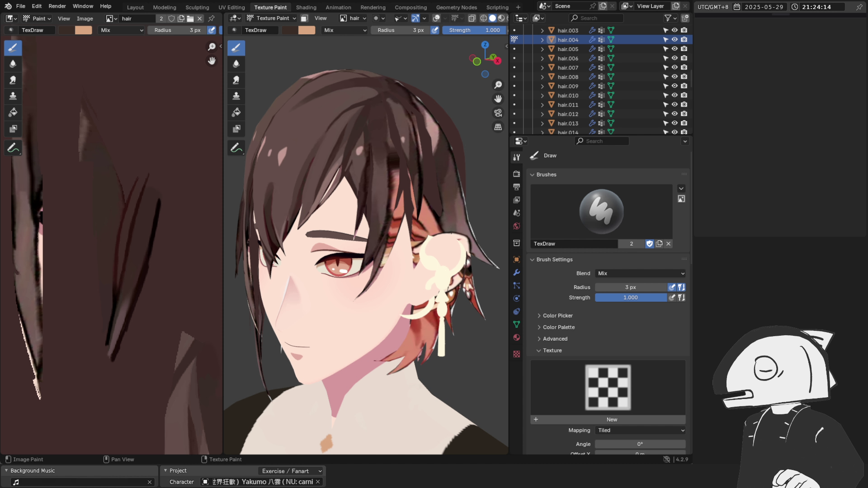Select the Draw brush tool in the 3D viewport
Viewport: 868px width, 488px height.
coord(236,48)
